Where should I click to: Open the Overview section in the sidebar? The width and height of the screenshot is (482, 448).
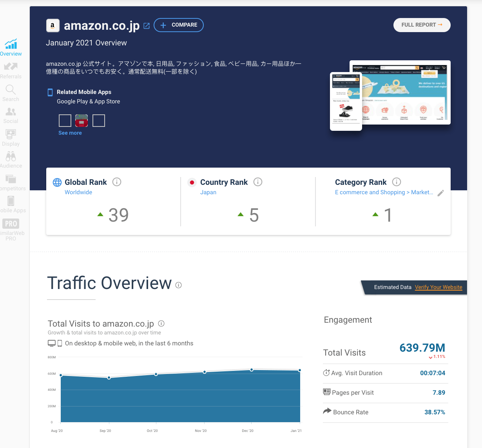(11, 48)
